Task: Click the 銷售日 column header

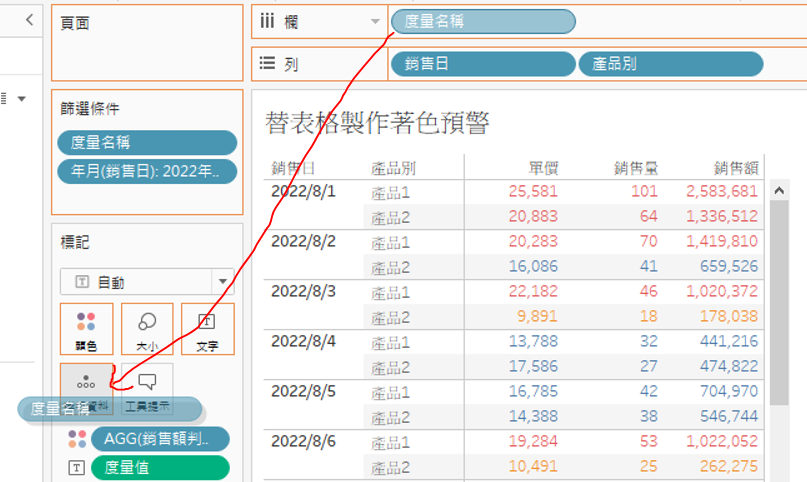Action: [293, 168]
